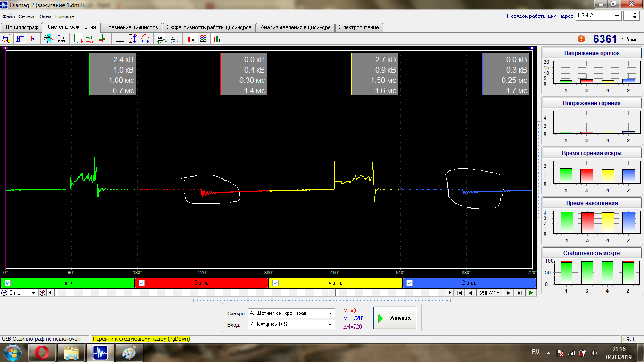The image size is (644, 362).
Task: Uncheck the 2 цил. cylinder checkbox
Action: tap(409, 283)
